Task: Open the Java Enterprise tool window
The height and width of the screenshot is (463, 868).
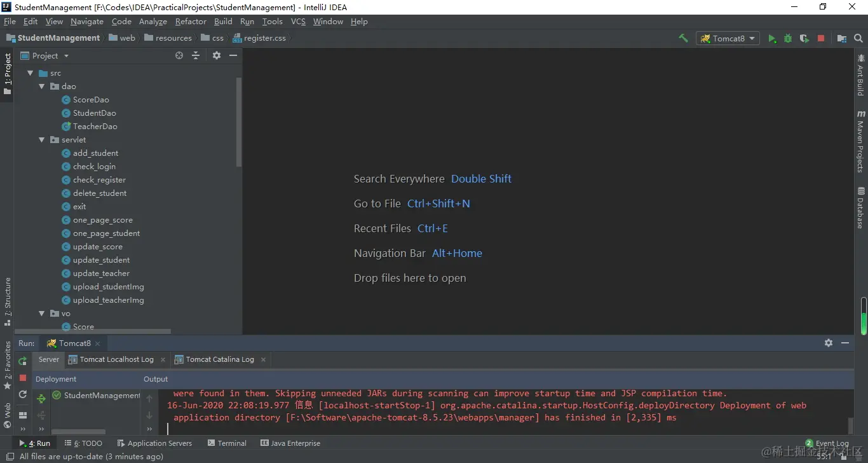Action: click(290, 443)
